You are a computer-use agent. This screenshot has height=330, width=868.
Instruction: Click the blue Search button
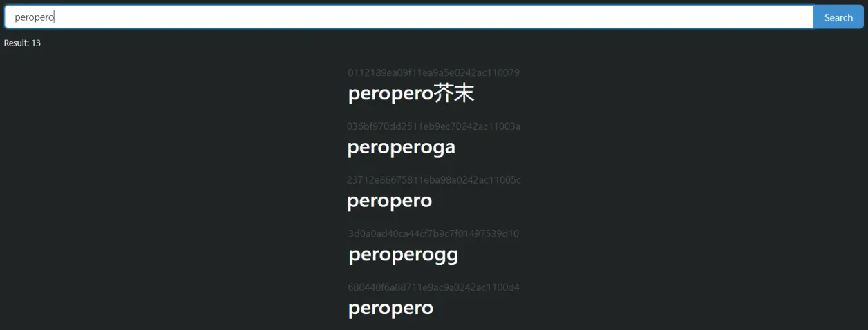click(838, 17)
